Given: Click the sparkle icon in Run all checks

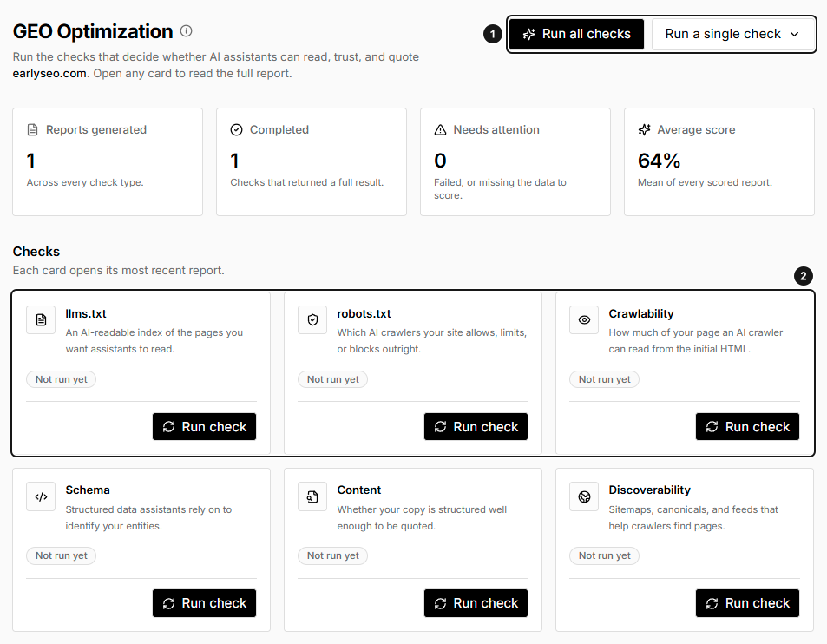Looking at the screenshot, I should click(x=528, y=35).
